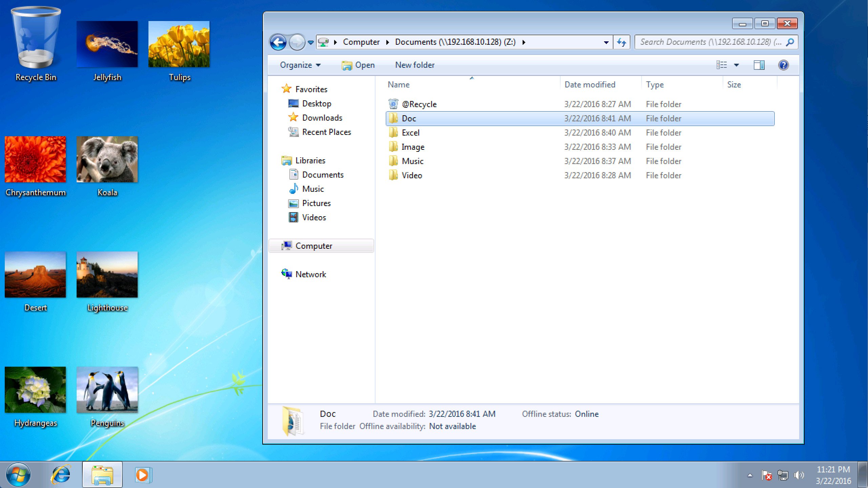Click the Refresh button next to address bar
Viewport: 868px width, 488px height.
(622, 42)
